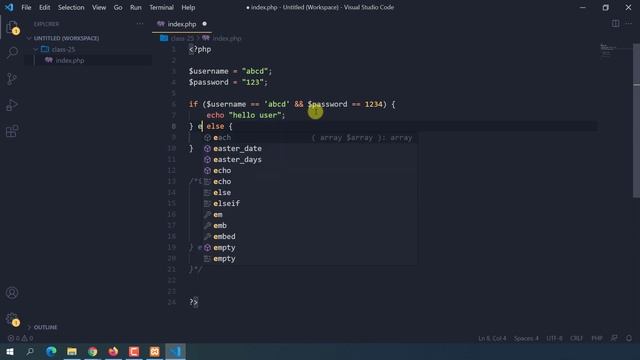Open the Selection menu

coord(71,7)
